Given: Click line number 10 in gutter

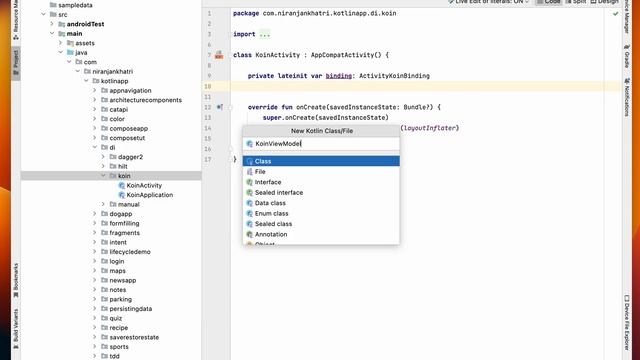Looking at the screenshot, I should 207,87.
